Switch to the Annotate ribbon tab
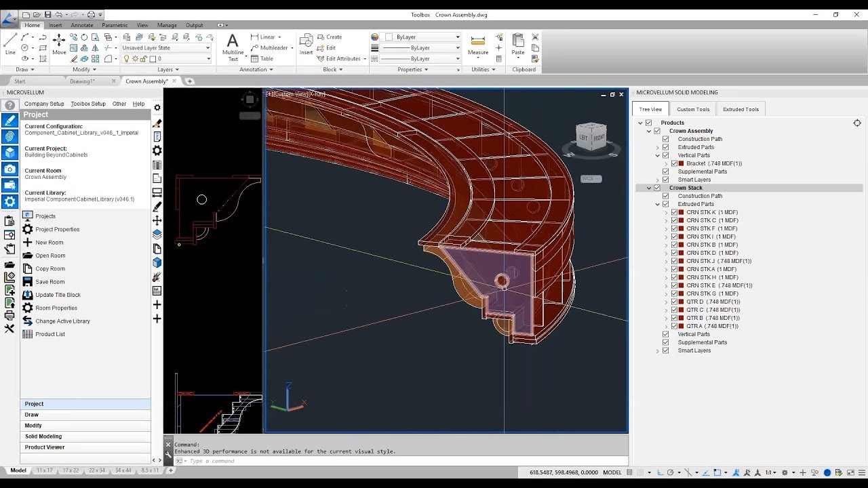 [x=82, y=25]
